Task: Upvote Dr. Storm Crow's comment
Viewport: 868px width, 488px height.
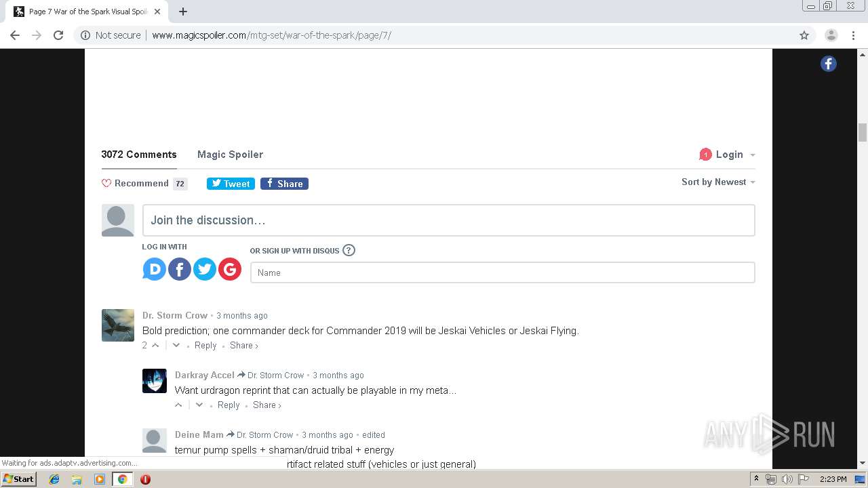Action: click(155, 345)
